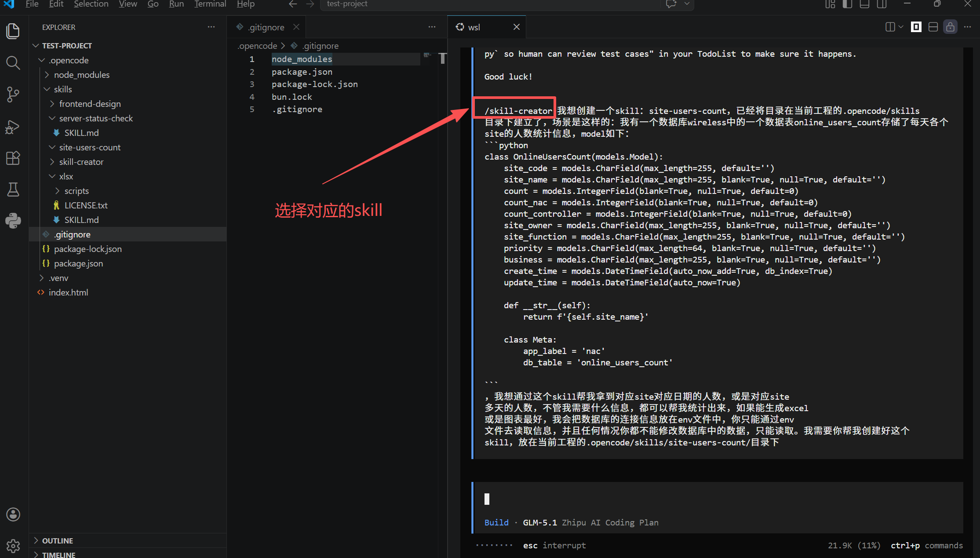This screenshot has height=558, width=980.
Task: Go back with the left arrow
Action: (293, 4)
